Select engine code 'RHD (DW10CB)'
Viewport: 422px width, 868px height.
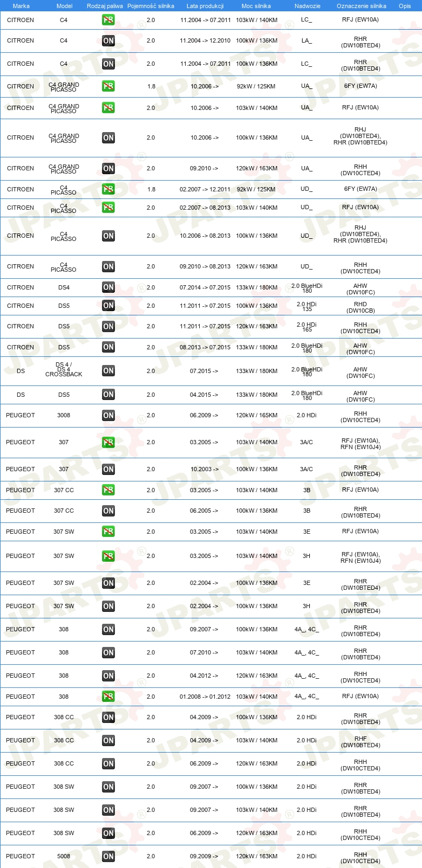(x=360, y=307)
